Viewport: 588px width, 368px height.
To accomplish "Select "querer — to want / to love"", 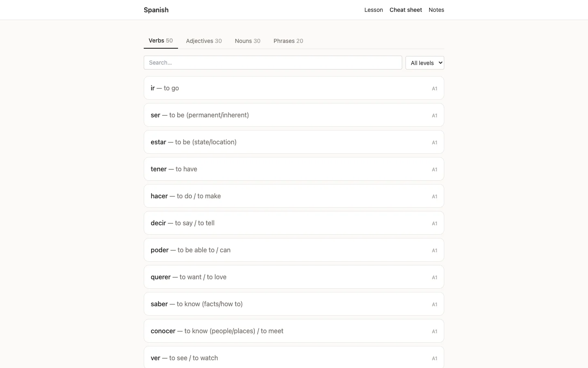I will [293, 277].
